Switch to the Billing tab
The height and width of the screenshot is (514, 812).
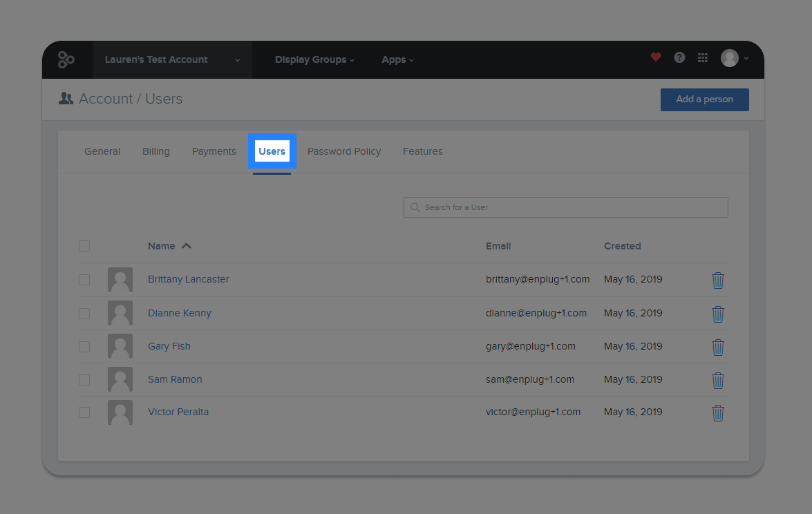(x=156, y=151)
